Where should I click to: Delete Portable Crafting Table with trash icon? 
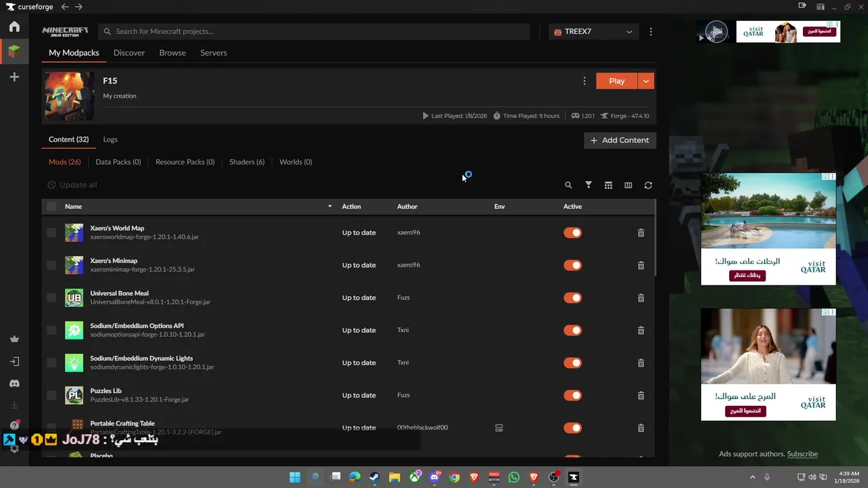coord(641,428)
